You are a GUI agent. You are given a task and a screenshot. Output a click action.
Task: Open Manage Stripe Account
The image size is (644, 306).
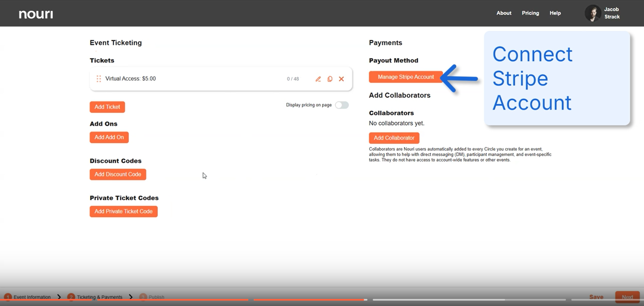click(x=405, y=77)
